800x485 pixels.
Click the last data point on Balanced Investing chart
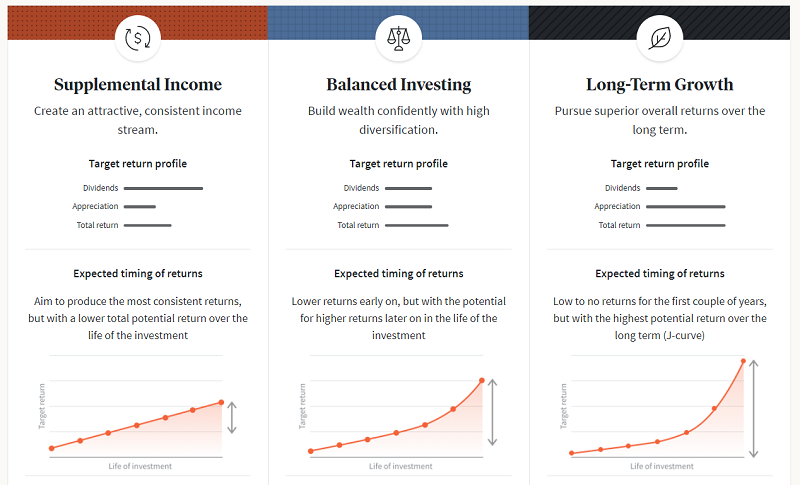point(482,380)
